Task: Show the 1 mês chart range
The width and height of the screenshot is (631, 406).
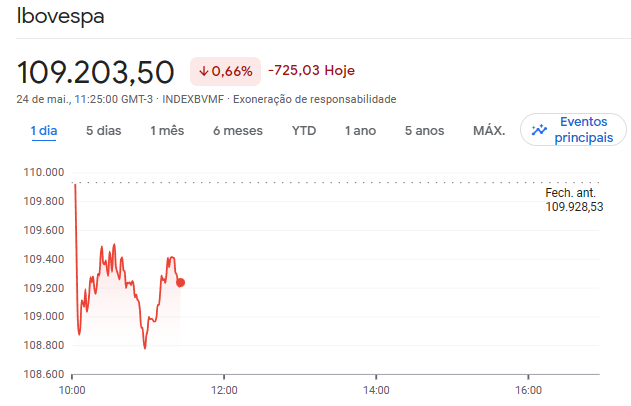Action: pos(167,131)
